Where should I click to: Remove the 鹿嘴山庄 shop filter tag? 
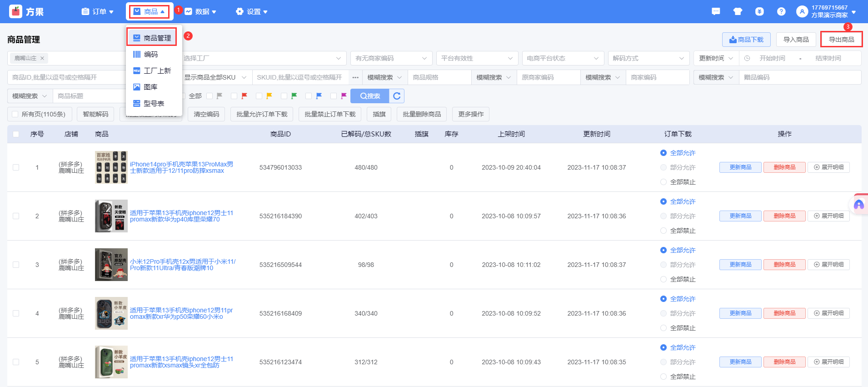42,58
